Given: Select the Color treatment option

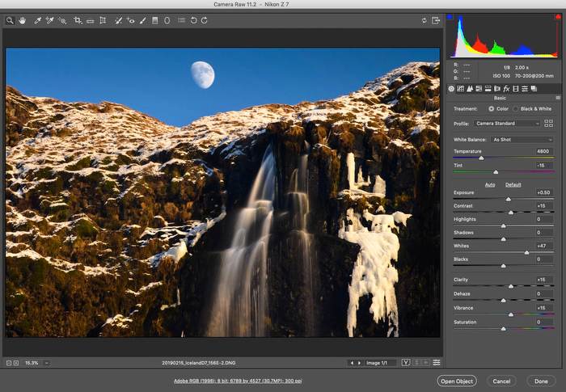Looking at the screenshot, I should point(492,108).
